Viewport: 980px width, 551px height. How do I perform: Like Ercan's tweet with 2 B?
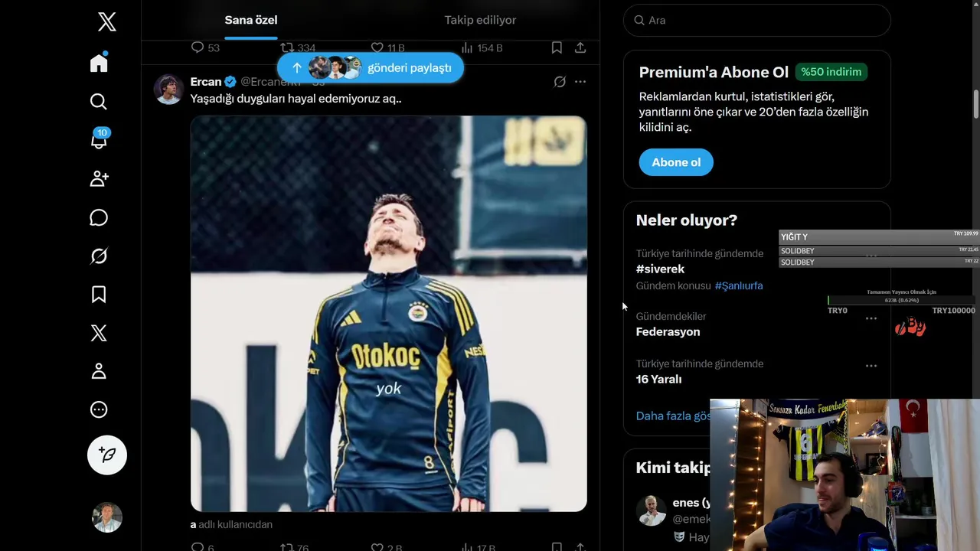[386, 546]
